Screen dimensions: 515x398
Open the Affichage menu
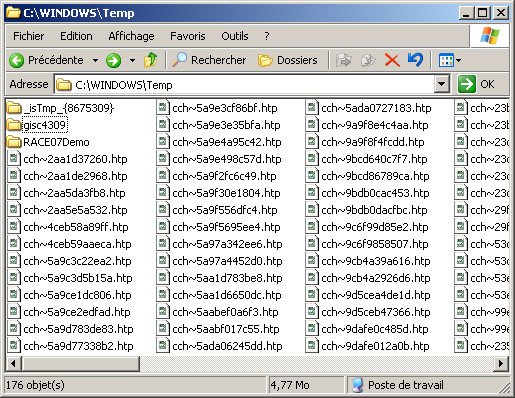(131, 36)
